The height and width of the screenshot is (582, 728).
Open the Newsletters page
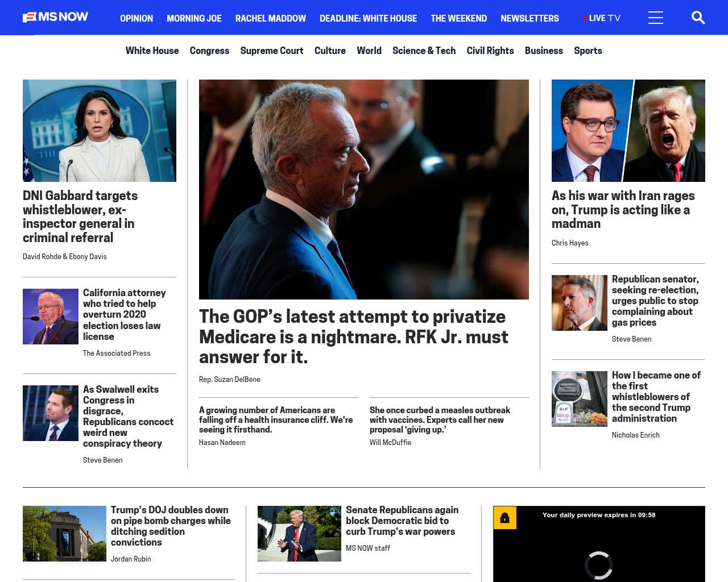[530, 18]
